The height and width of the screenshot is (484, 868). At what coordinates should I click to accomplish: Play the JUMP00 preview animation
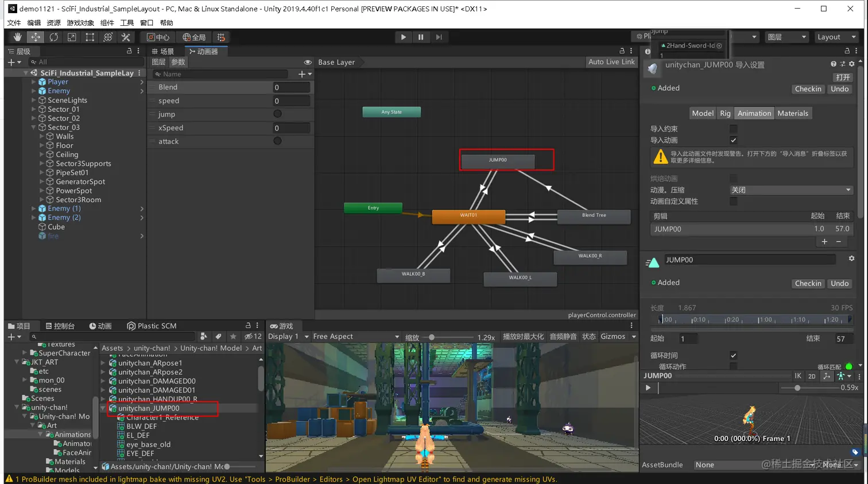(648, 388)
